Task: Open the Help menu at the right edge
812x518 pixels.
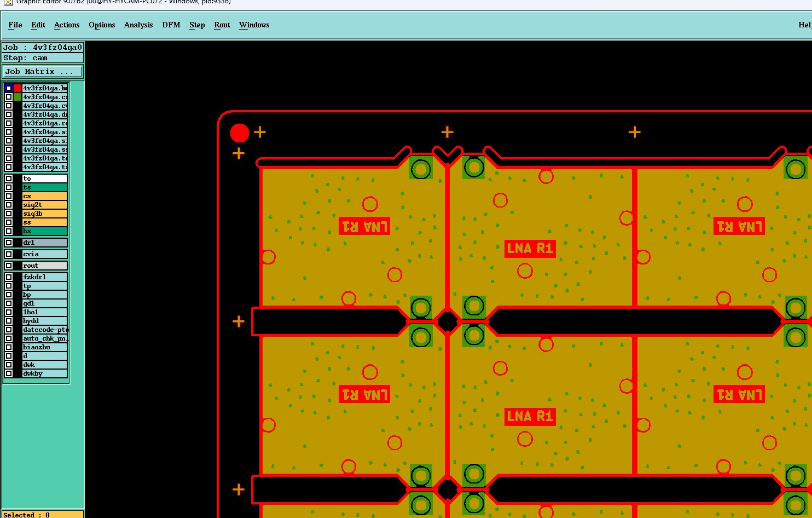Action: [805, 25]
